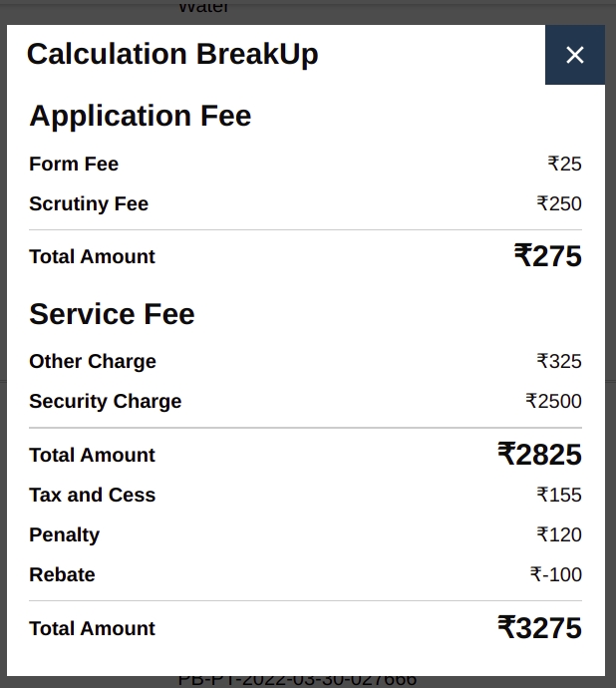The image size is (616, 688).
Task: Click the Penalty label
Action: [x=64, y=534]
